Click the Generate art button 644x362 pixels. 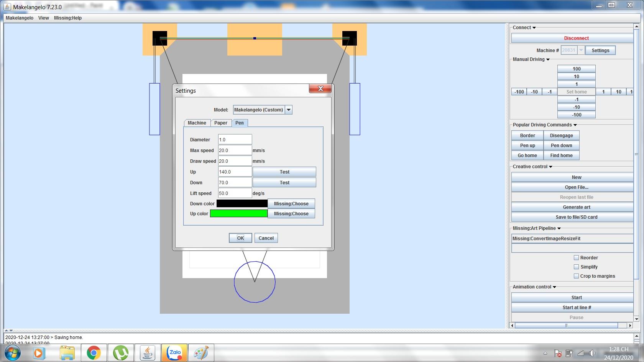(x=572, y=207)
